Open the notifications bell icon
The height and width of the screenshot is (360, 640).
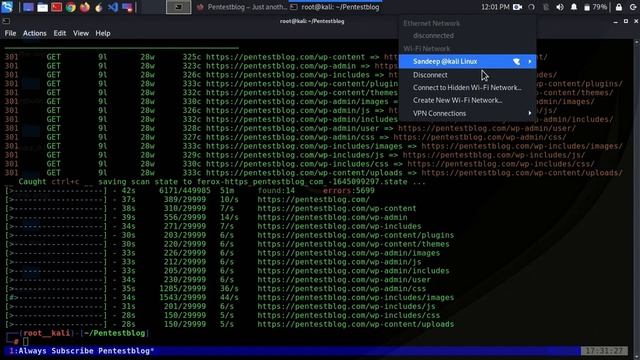[574, 7]
